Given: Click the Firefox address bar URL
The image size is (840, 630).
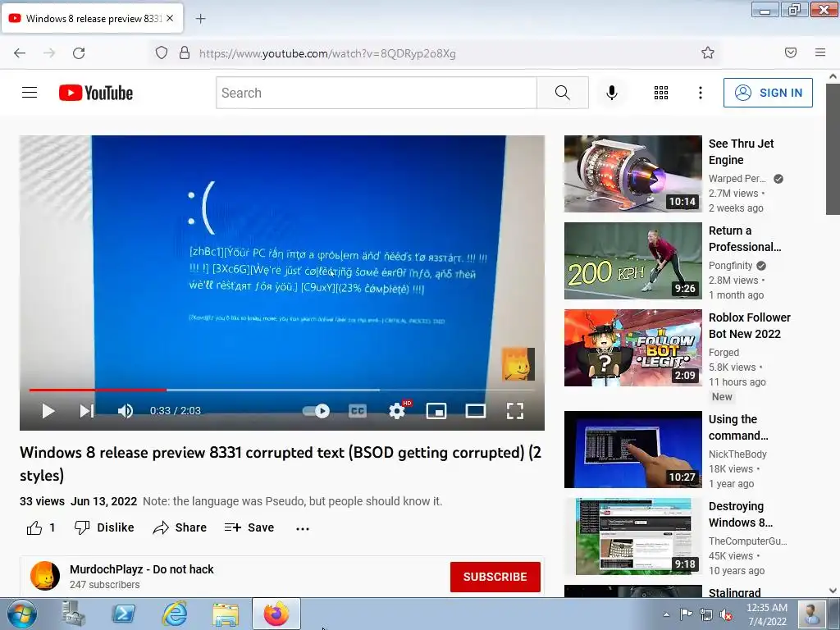Looking at the screenshot, I should pos(327,53).
